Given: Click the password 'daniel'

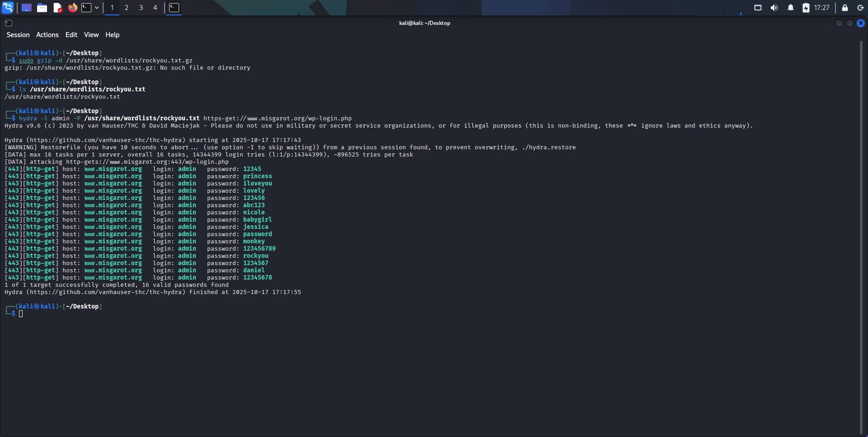Looking at the screenshot, I should (254, 271).
